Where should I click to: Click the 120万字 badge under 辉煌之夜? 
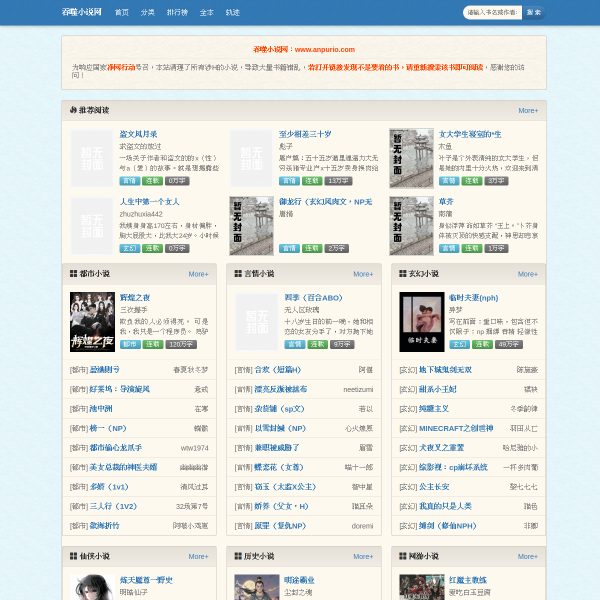tap(181, 344)
